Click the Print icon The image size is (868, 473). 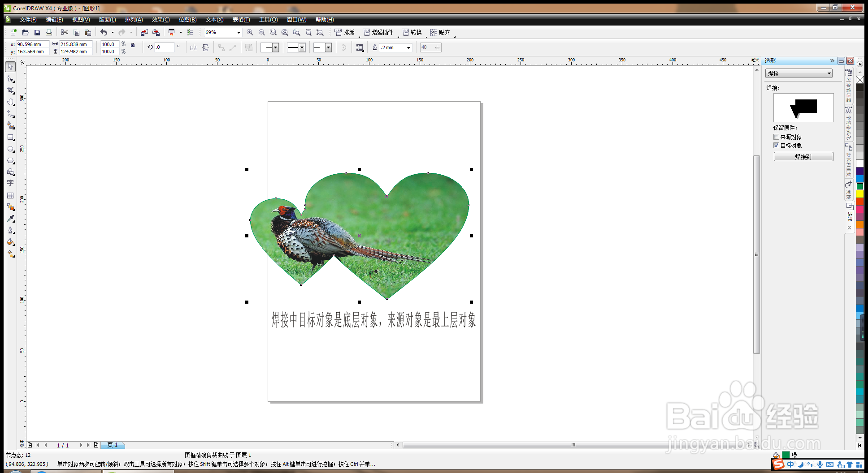49,32
